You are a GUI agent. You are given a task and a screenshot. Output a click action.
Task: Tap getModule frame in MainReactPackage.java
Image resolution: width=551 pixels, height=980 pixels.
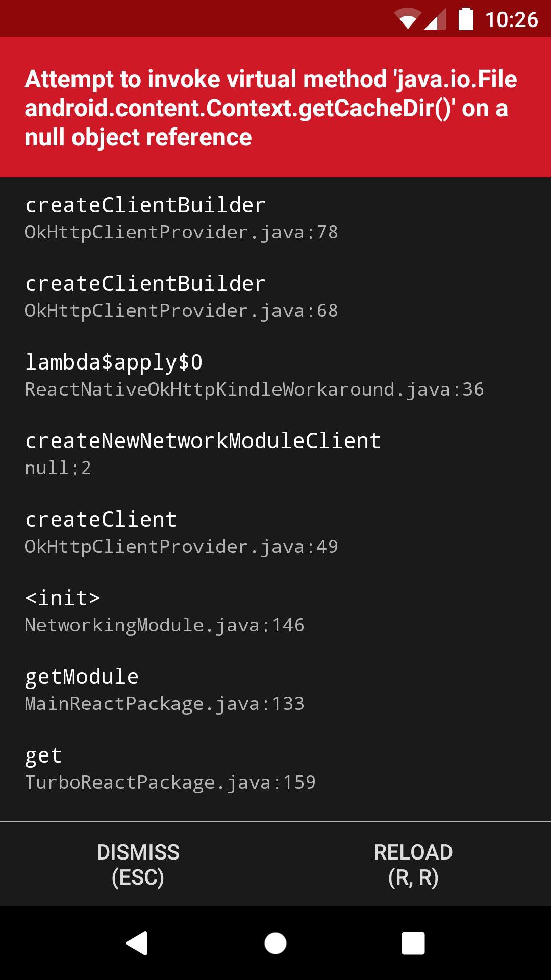pyautogui.click(x=164, y=690)
